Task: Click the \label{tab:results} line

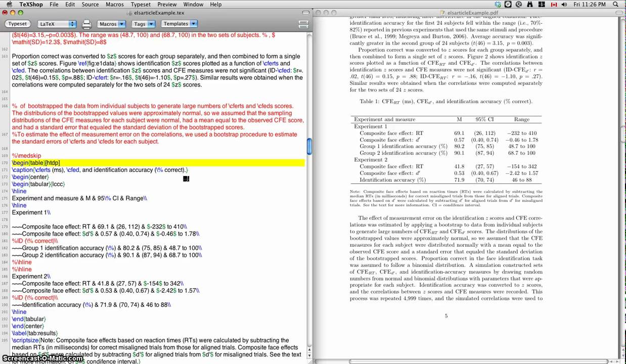Action: pos(35,333)
